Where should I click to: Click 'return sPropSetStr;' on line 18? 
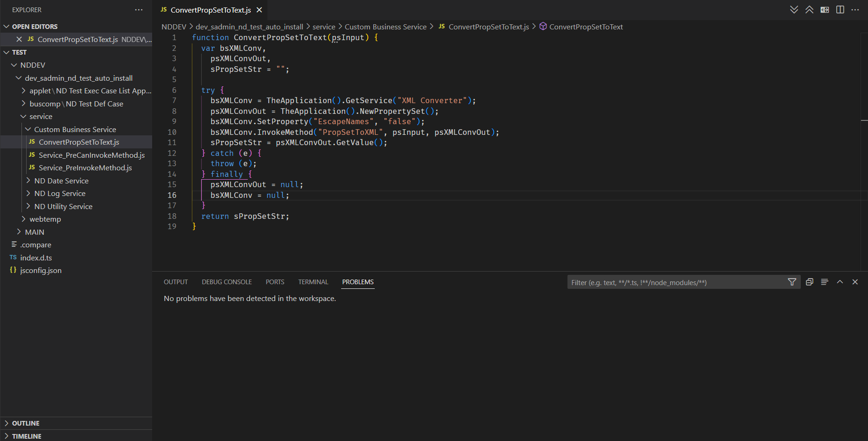[x=245, y=216]
